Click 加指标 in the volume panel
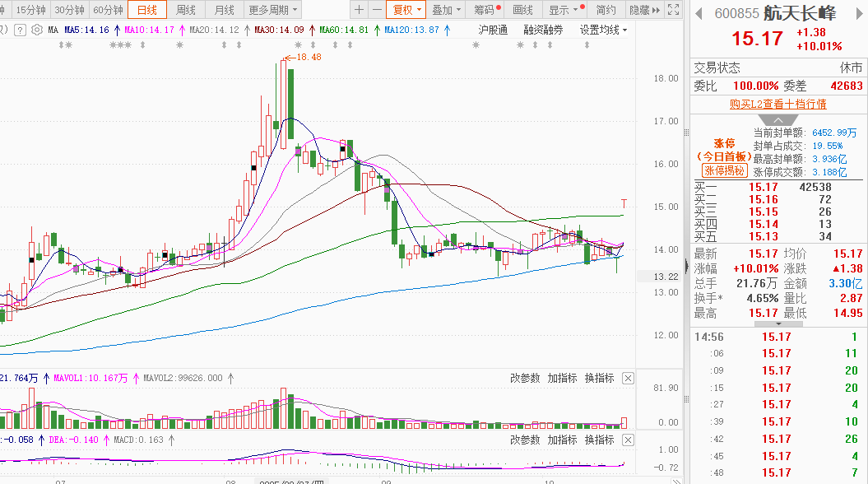The height and width of the screenshot is (484, 868). tap(562, 379)
